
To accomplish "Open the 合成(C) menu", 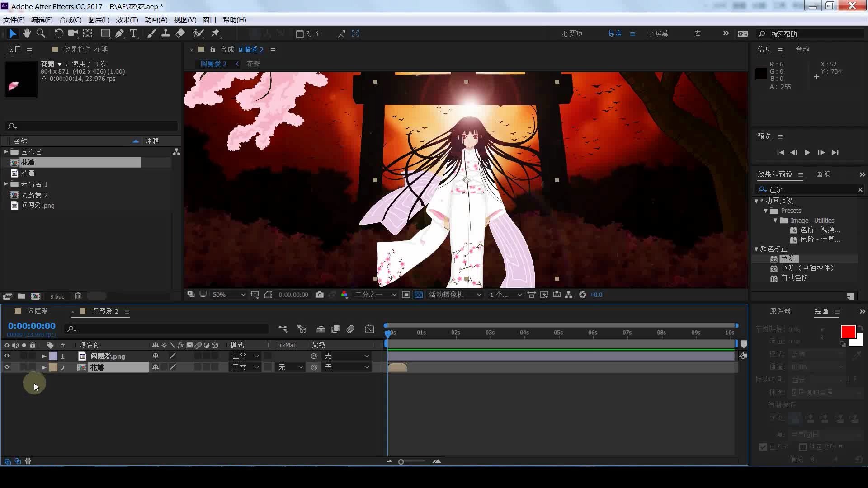I will click(71, 19).
